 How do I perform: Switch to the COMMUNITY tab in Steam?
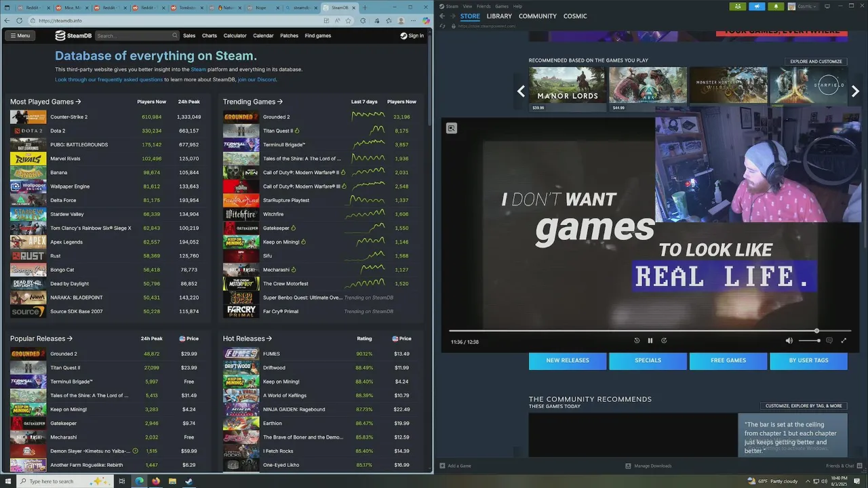pyautogui.click(x=538, y=16)
